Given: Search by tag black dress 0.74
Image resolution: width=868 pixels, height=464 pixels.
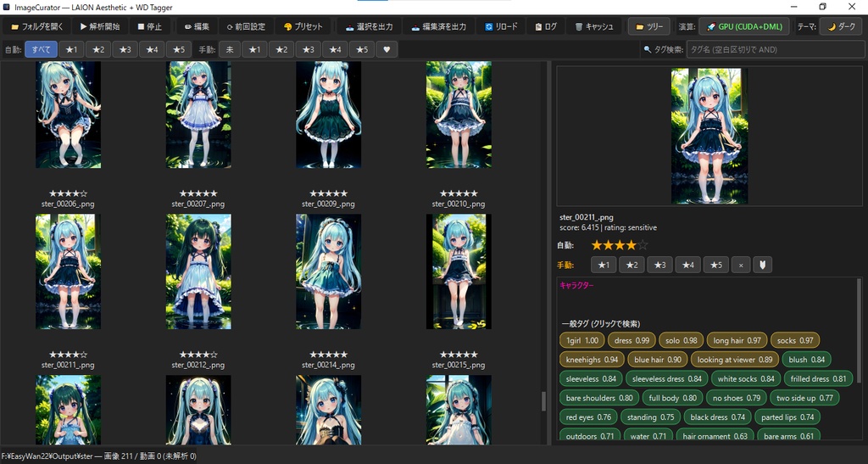Looking at the screenshot, I should click(x=717, y=417).
